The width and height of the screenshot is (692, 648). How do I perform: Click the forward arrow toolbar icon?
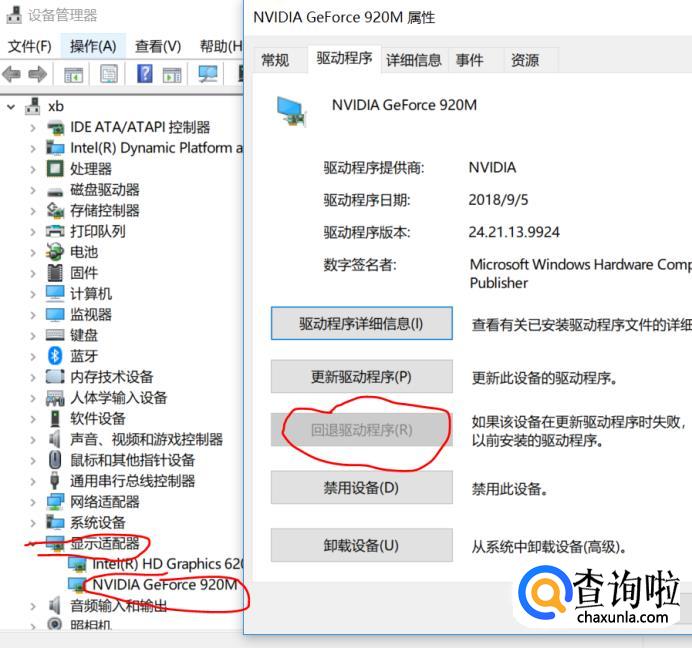pyautogui.click(x=38, y=74)
